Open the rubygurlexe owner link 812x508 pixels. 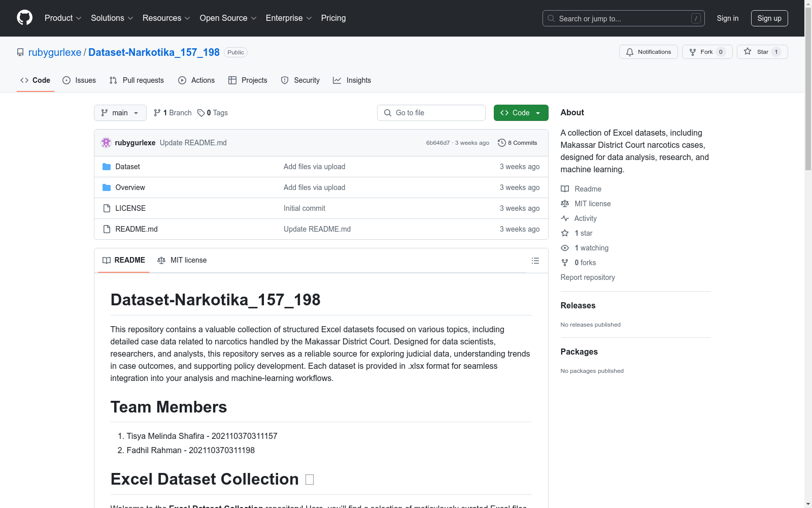(55, 52)
